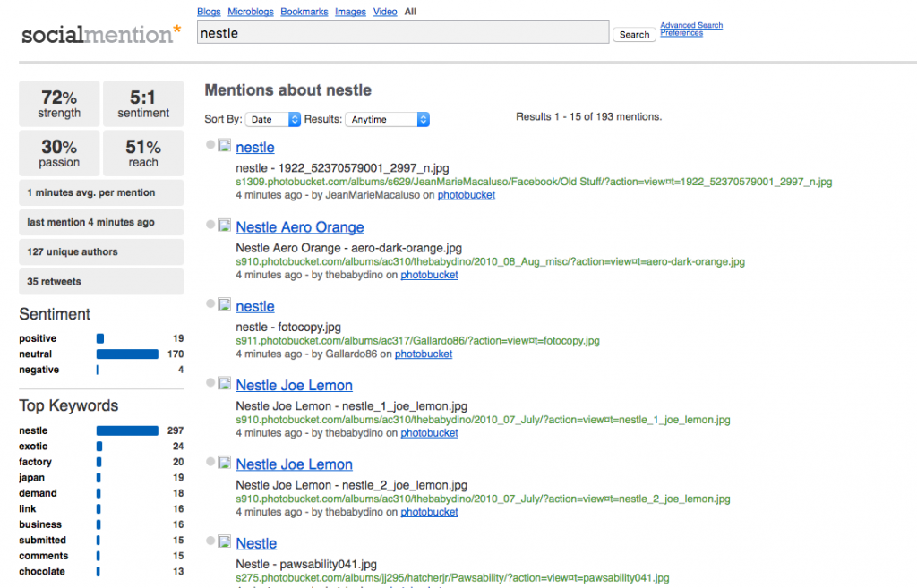Viewport: 917px width, 588px height.
Task: Click the 'Results 1 - 15 of 193 mentions' text
Action: point(589,117)
